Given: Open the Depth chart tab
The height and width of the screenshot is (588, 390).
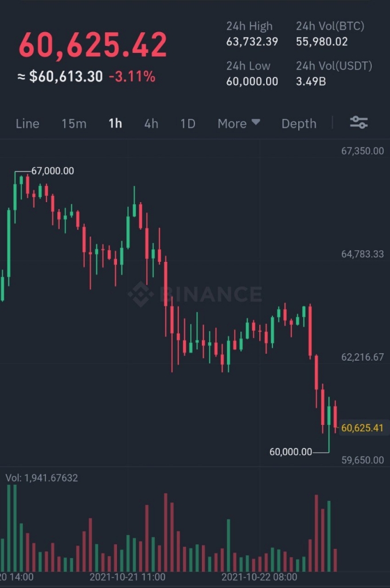Looking at the screenshot, I should tap(299, 123).
